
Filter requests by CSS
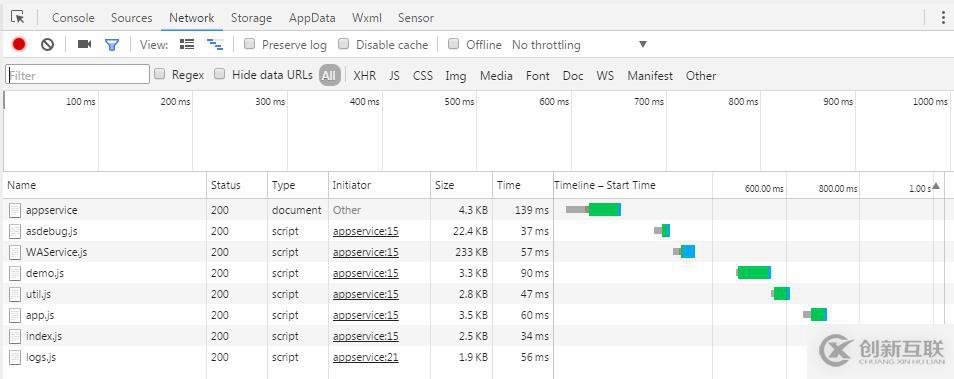423,75
